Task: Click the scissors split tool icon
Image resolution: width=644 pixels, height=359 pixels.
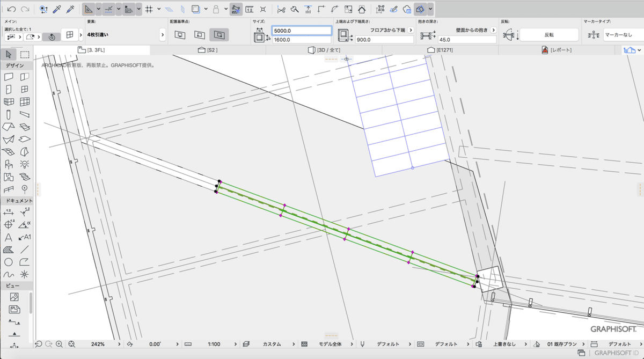Action: pyautogui.click(x=281, y=9)
